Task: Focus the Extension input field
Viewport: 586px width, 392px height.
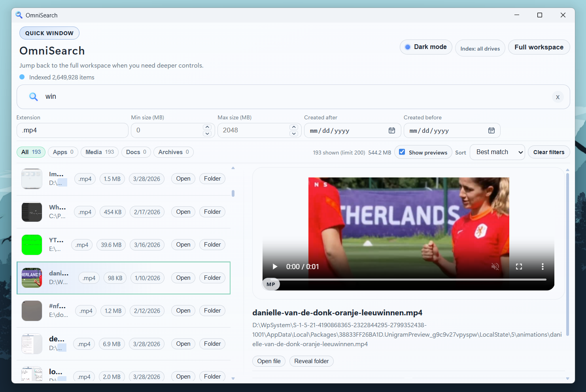Action: 72,130
